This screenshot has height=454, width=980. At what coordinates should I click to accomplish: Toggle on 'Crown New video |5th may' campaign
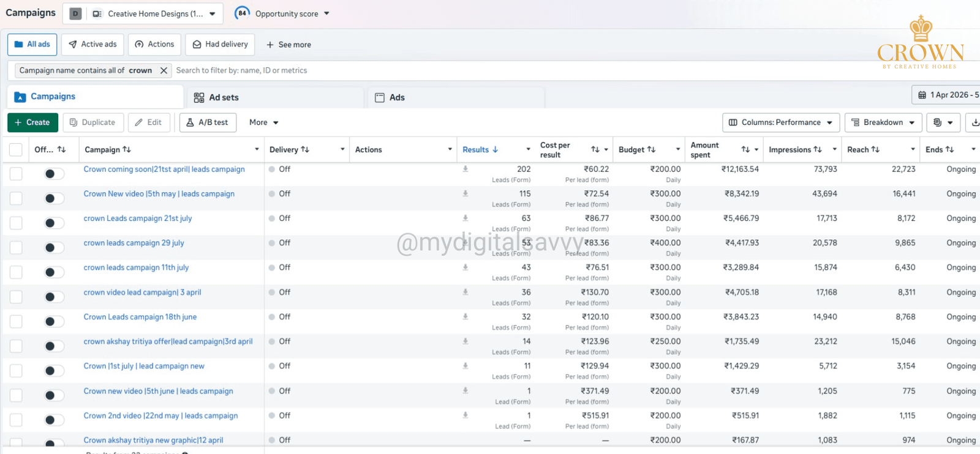[x=54, y=198]
